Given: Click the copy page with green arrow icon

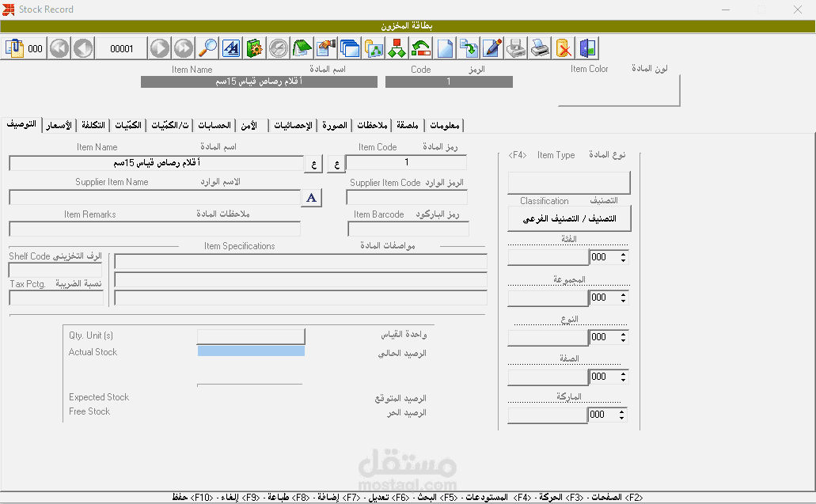Looking at the screenshot, I should pos(469,48).
